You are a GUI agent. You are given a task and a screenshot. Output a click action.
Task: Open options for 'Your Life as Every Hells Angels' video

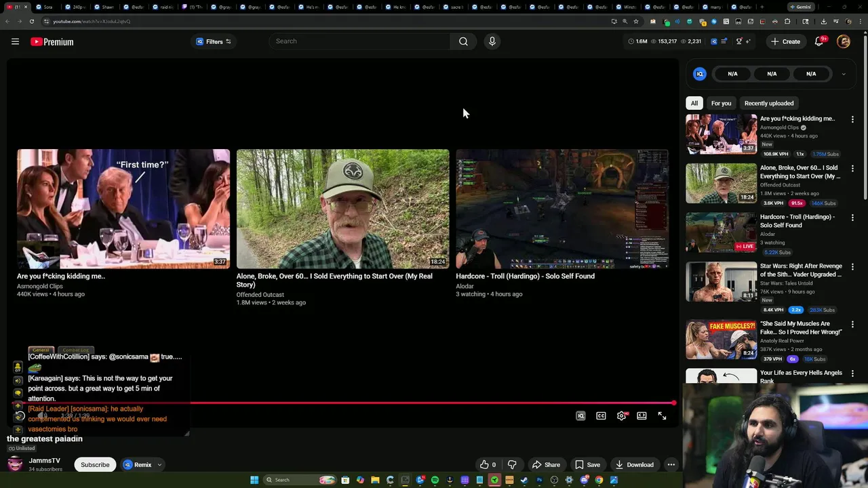852,373
